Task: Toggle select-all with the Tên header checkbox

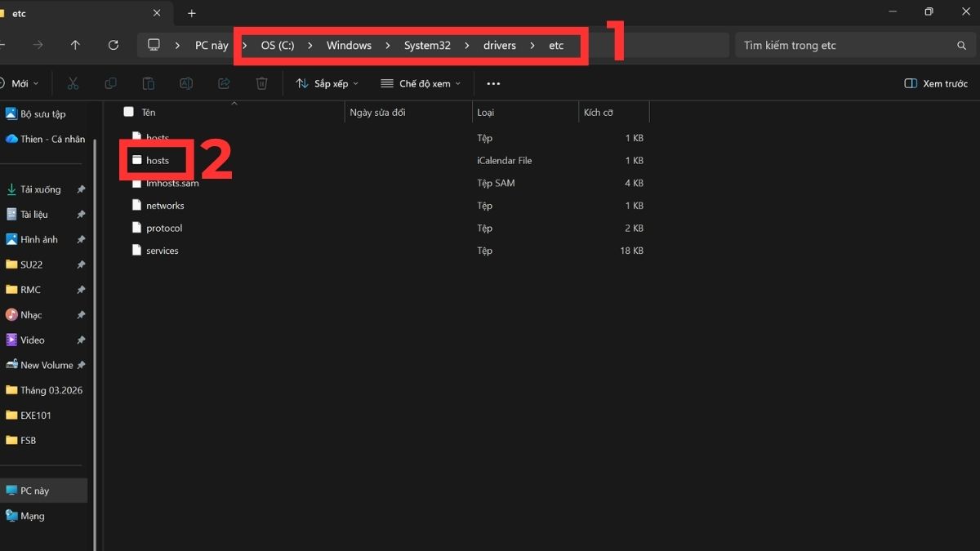Action: click(128, 112)
